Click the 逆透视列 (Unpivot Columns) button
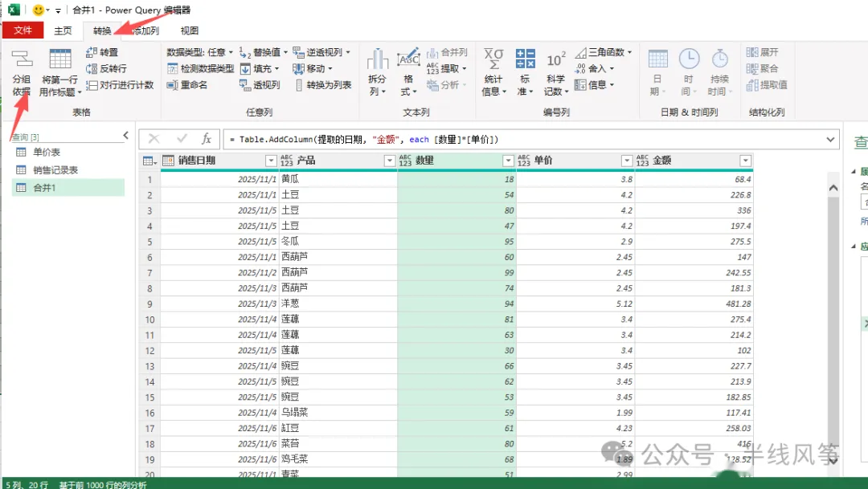 [321, 52]
